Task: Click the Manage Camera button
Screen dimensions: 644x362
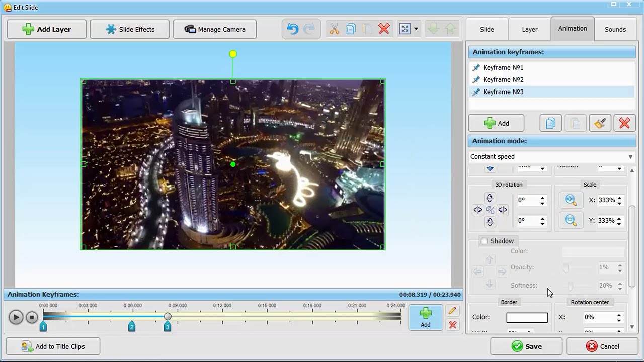Action: tap(215, 29)
